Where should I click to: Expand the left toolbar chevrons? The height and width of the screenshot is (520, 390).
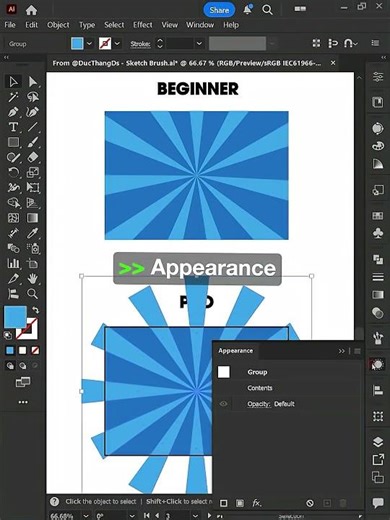[x=6, y=57]
